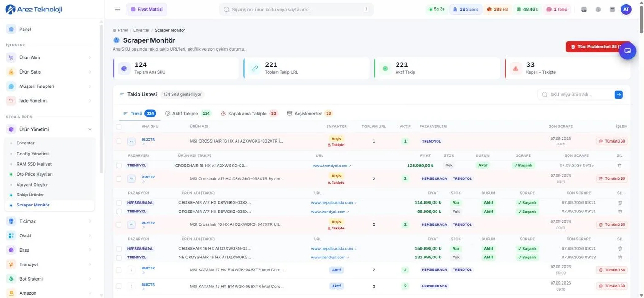Image resolution: width=644 pixels, height=298 pixels.
Task: Switch to Aktif Takipte tab
Action: pos(188,113)
